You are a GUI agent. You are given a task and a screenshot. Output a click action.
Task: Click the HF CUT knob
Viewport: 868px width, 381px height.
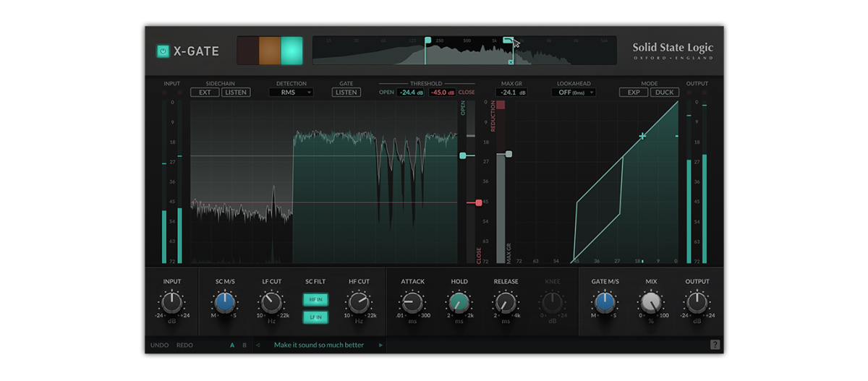coord(359,302)
